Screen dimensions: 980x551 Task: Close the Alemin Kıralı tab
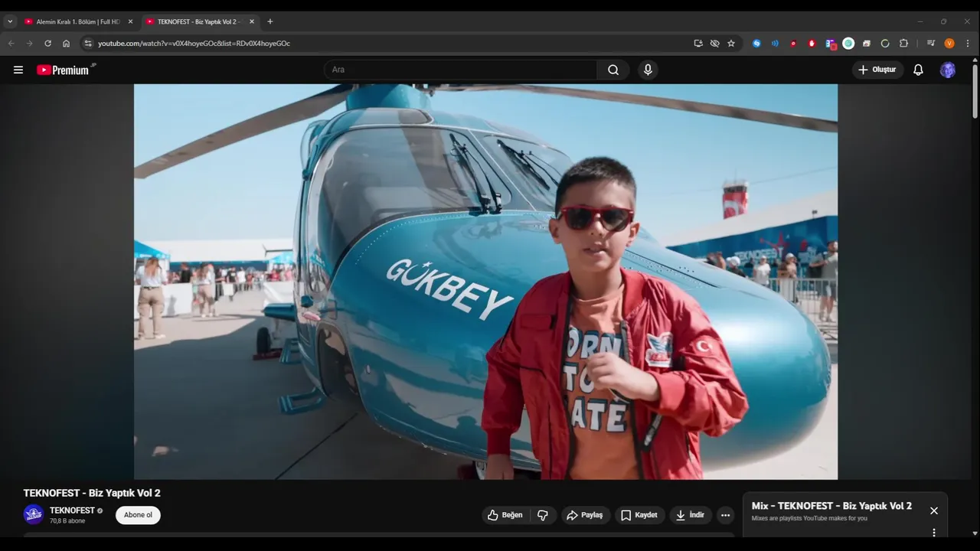(x=130, y=21)
